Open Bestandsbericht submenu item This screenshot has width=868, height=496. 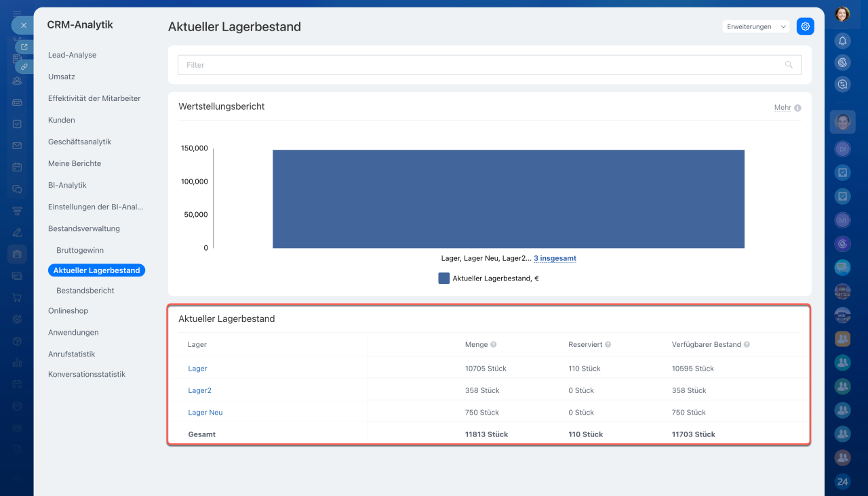85,291
